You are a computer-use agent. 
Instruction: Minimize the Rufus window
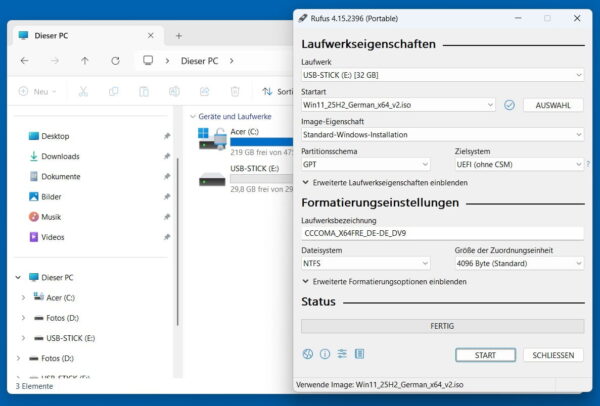coord(518,18)
